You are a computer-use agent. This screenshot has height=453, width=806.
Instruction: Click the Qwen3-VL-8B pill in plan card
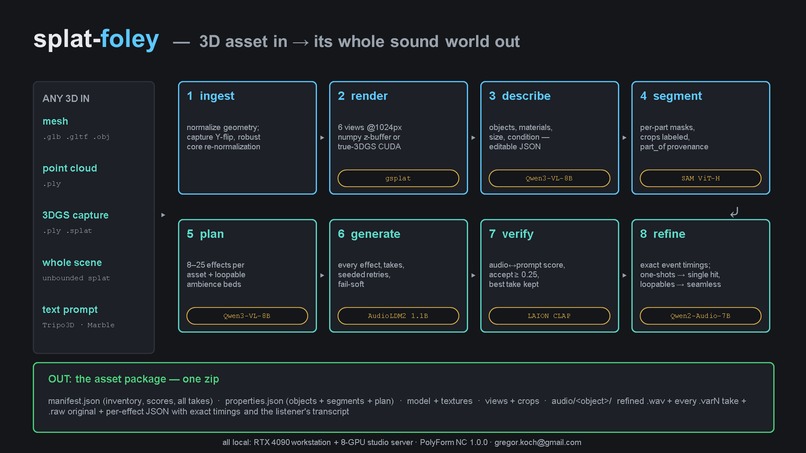[247, 316]
